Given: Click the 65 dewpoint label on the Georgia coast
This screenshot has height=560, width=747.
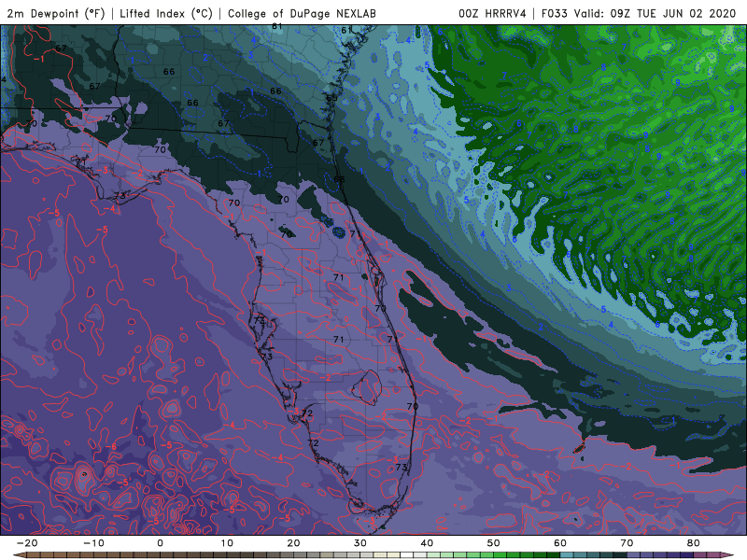Looking at the screenshot, I should 331,98.
